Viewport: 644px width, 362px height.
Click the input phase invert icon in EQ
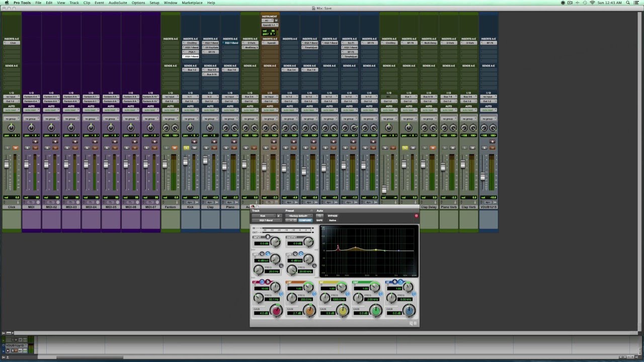click(x=268, y=237)
